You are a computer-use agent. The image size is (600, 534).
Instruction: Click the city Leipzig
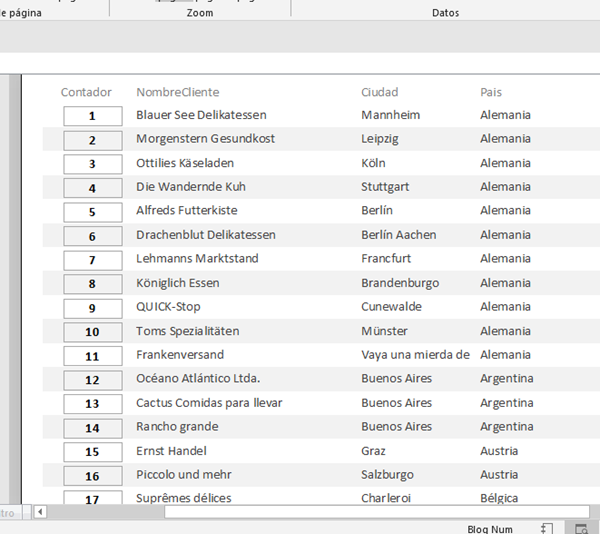click(380, 139)
